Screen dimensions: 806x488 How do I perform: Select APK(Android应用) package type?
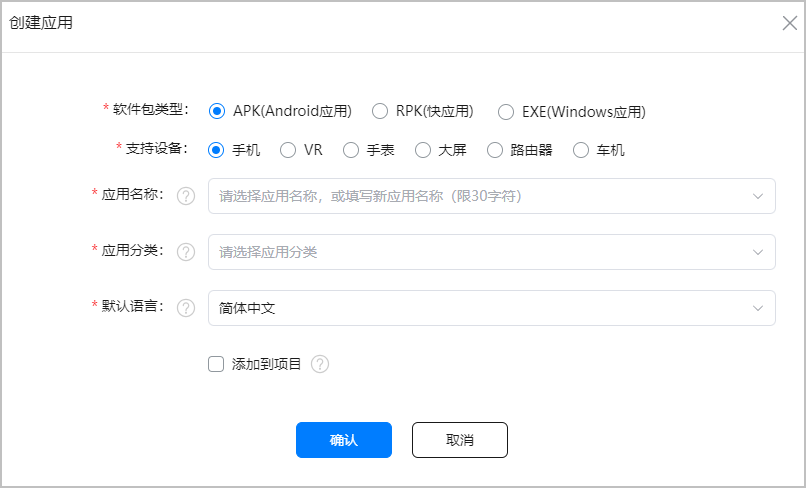(x=217, y=111)
